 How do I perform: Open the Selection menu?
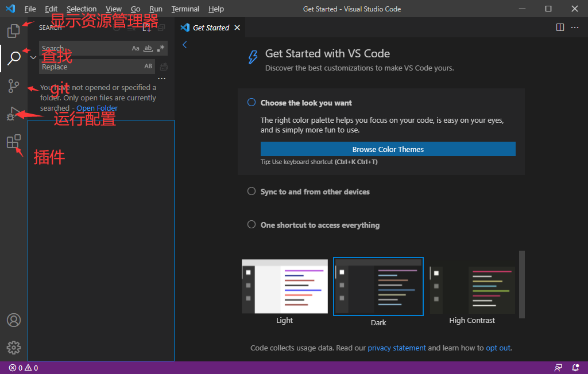click(x=82, y=9)
